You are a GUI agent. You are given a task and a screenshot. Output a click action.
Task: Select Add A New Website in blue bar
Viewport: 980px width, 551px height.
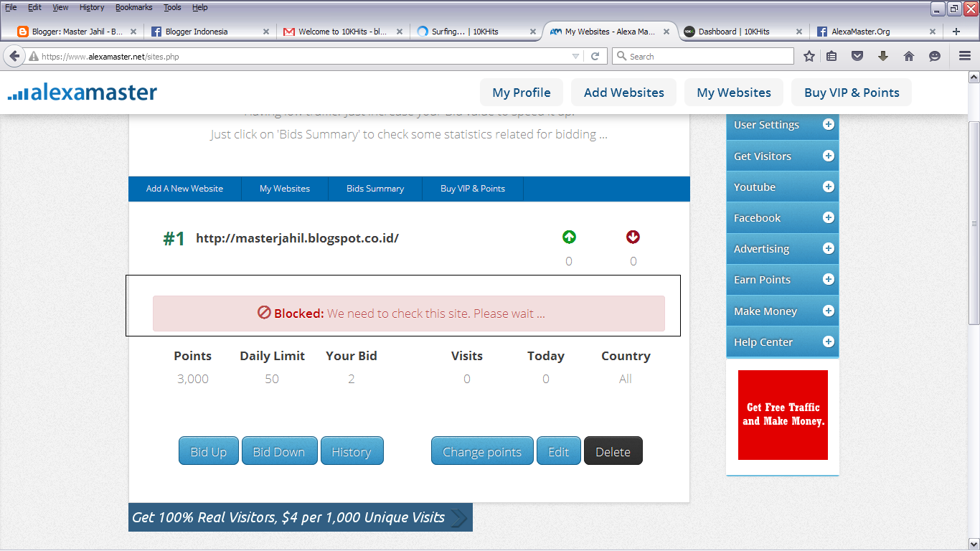pos(184,189)
